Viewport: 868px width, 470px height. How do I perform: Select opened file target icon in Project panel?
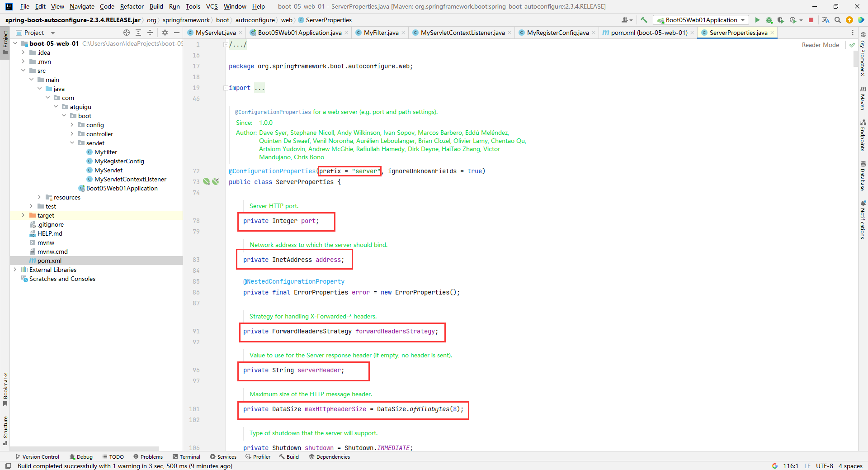point(127,33)
